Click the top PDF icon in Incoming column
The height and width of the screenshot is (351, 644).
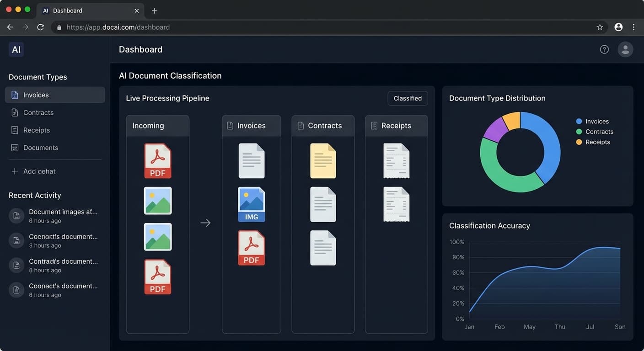click(158, 161)
